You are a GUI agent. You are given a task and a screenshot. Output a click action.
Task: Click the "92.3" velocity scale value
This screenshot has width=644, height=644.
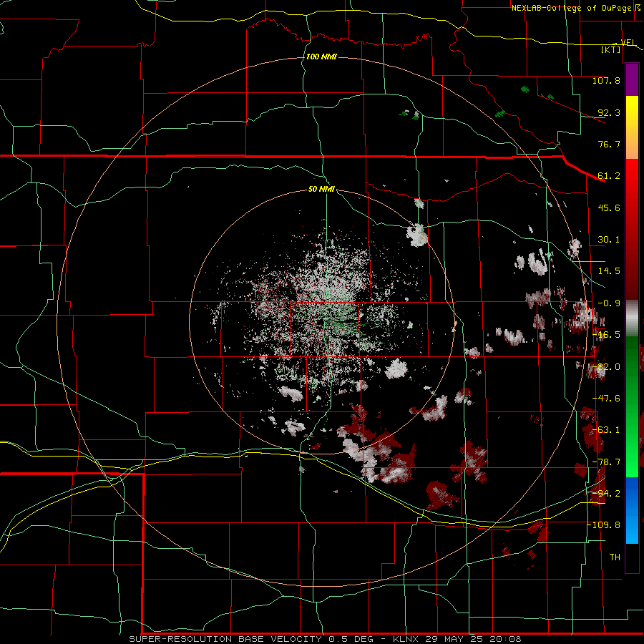click(x=609, y=112)
